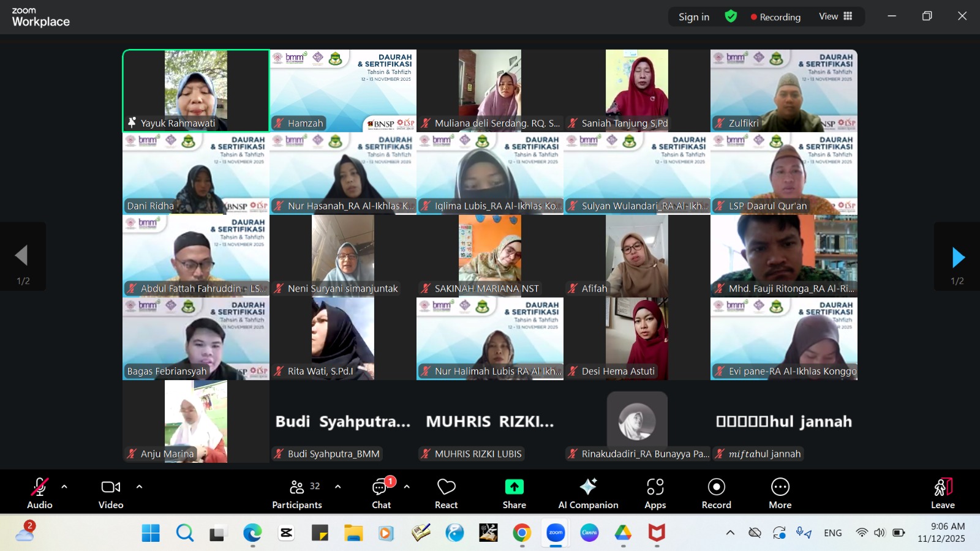Leave the meeting
The image size is (980, 551).
tap(943, 492)
